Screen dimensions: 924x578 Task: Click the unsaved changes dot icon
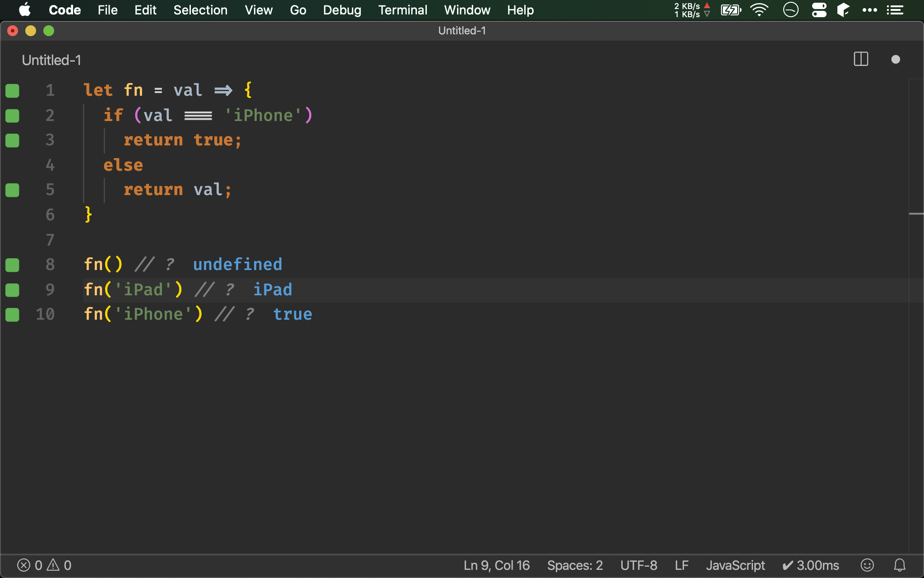[896, 60]
